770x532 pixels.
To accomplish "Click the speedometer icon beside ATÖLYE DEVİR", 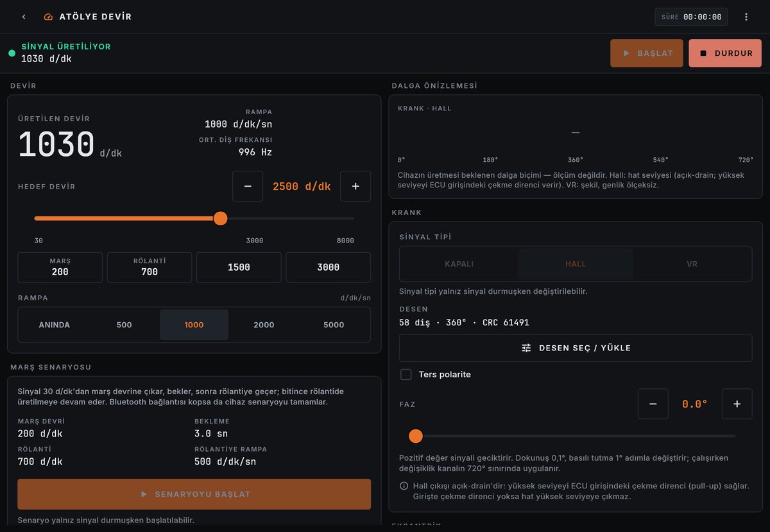I will click(x=48, y=17).
